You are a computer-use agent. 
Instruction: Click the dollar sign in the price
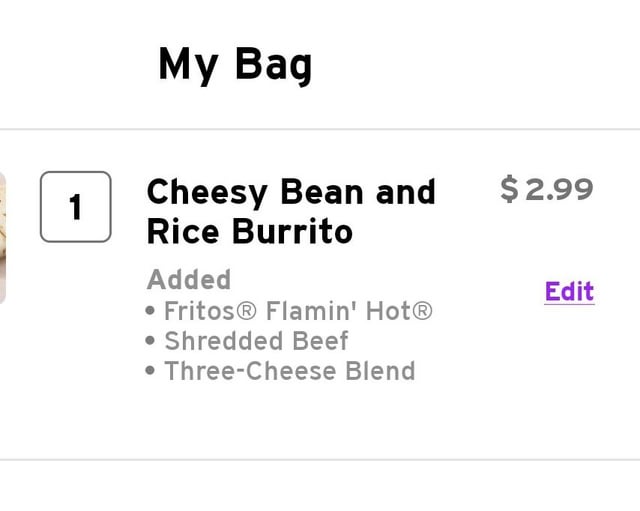click(x=509, y=189)
